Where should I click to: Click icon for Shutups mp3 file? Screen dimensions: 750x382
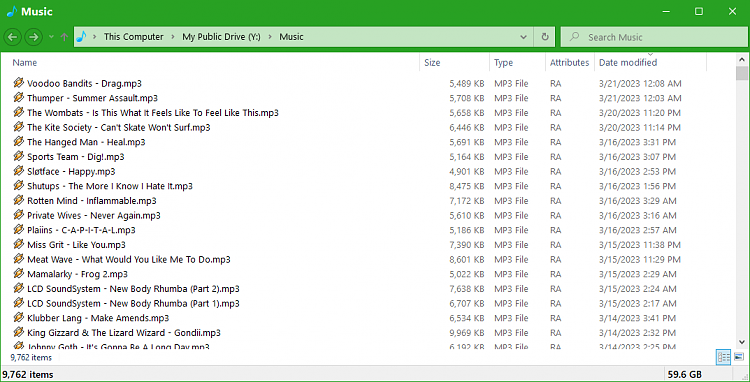pos(18,186)
